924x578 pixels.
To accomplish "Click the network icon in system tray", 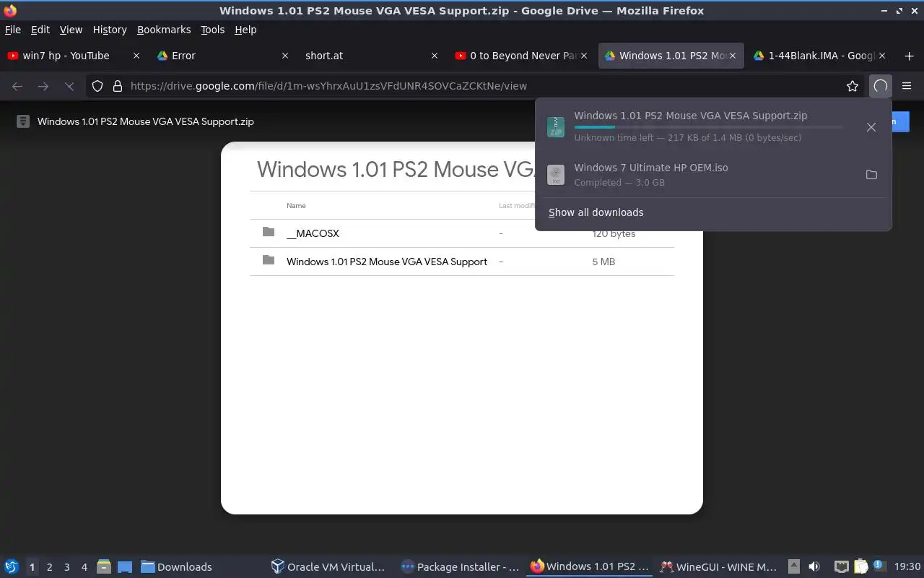I will [x=842, y=566].
